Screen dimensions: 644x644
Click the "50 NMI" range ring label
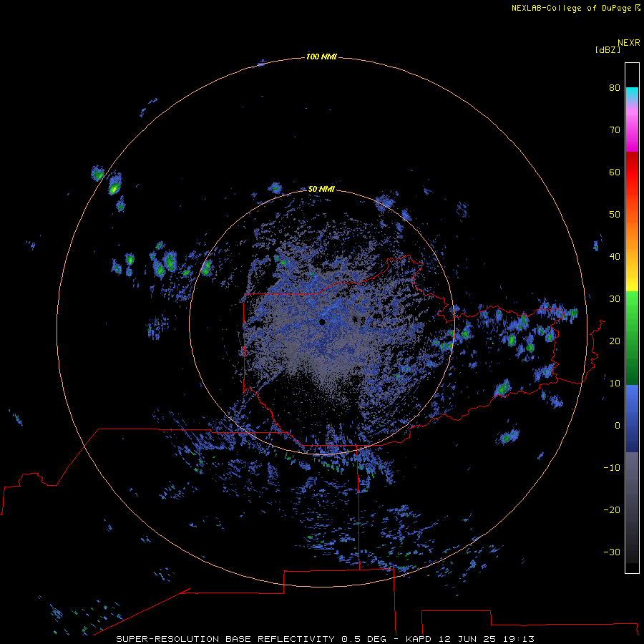pyautogui.click(x=321, y=189)
